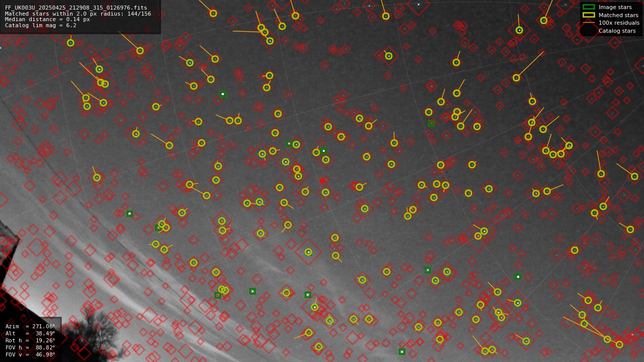The width and height of the screenshot is (644, 362).
Task: Click the green Image stars legend marker
Action: coord(588,7)
